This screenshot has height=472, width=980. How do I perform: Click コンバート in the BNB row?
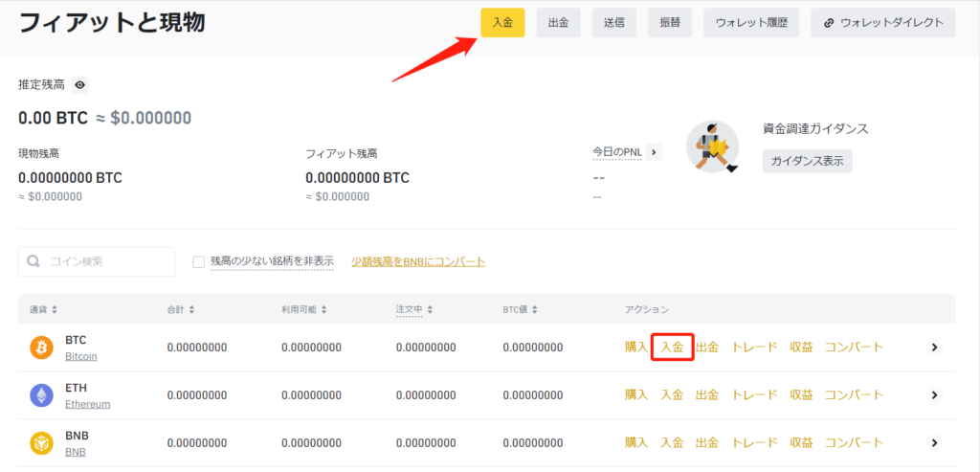855,442
